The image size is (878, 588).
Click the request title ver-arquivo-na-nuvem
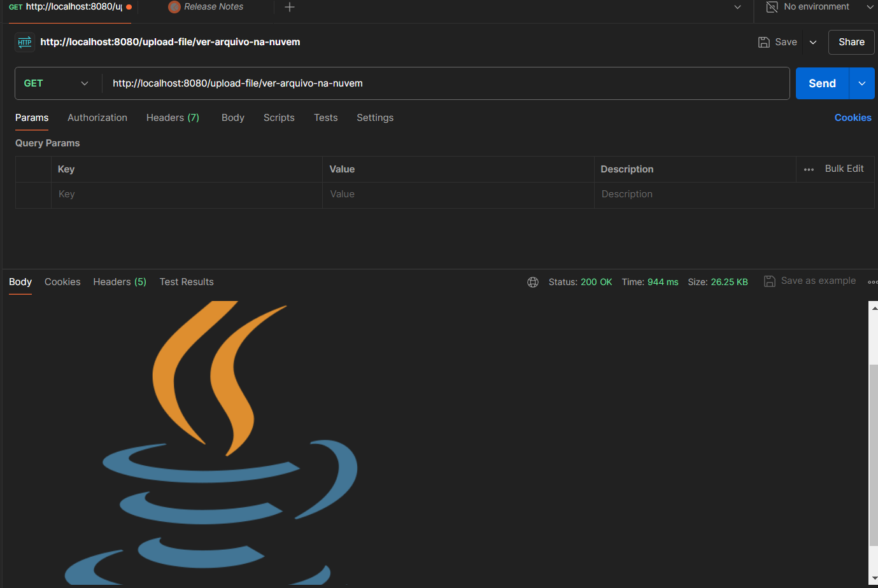170,42
